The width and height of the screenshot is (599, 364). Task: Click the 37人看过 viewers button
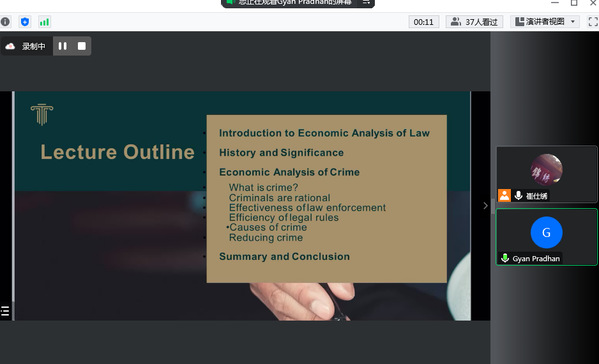pyautogui.click(x=474, y=22)
